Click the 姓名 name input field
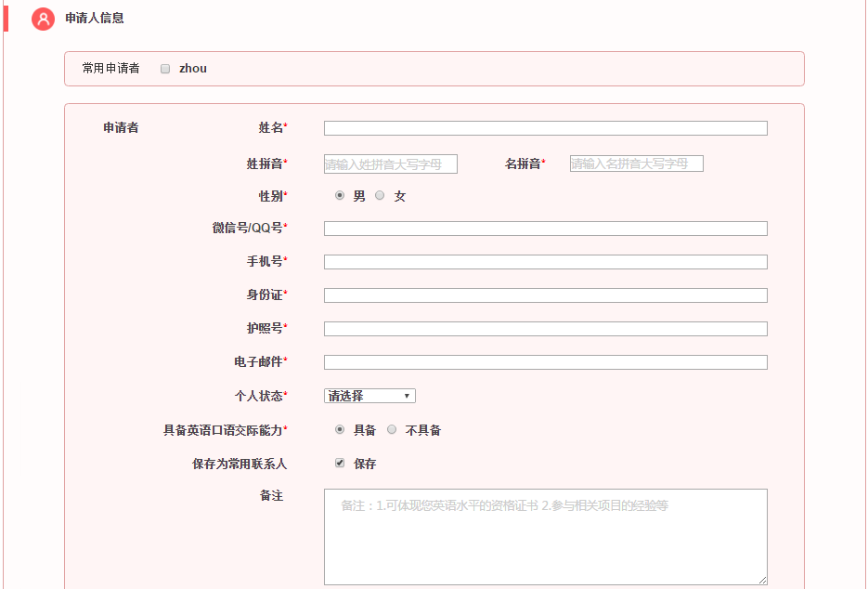The width and height of the screenshot is (868, 589). [545, 128]
